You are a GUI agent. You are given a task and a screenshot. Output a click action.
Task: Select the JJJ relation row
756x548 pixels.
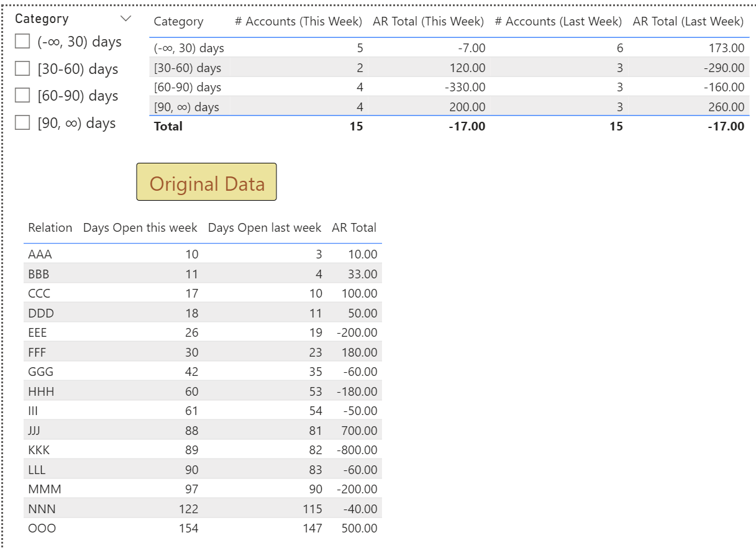(x=203, y=430)
